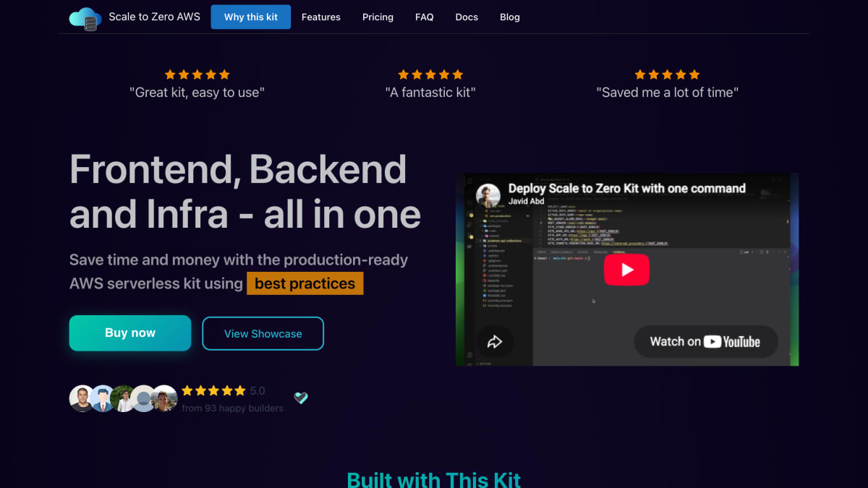Image resolution: width=868 pixels, height=488 pixels.
Task: Open the video title link
Action: point(626,188)
